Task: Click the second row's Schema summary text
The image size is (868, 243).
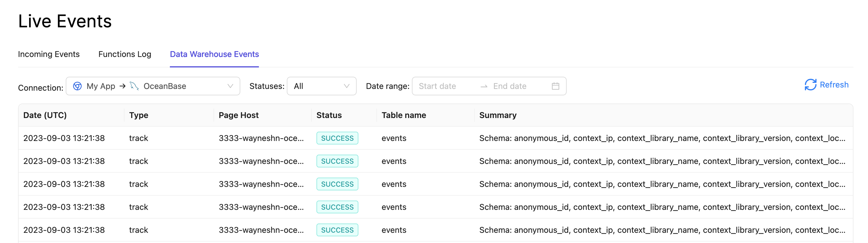Action: point(662,161)
